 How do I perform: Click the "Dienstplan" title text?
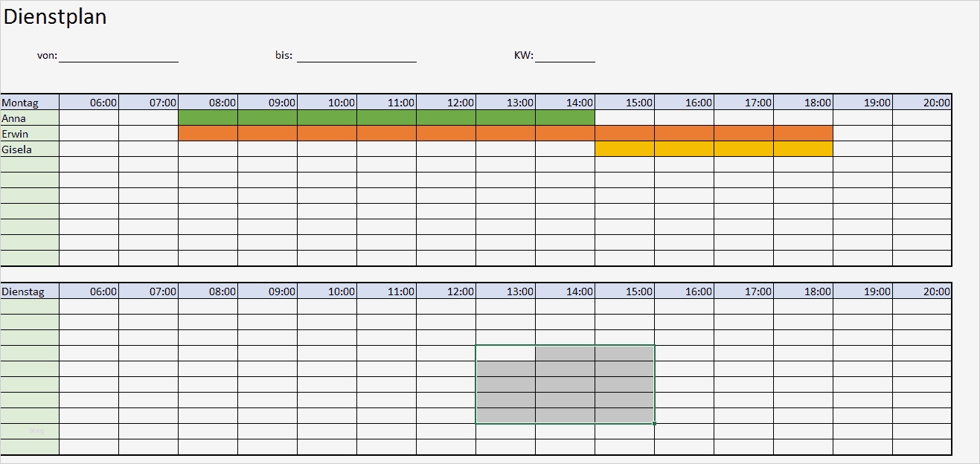54,16
